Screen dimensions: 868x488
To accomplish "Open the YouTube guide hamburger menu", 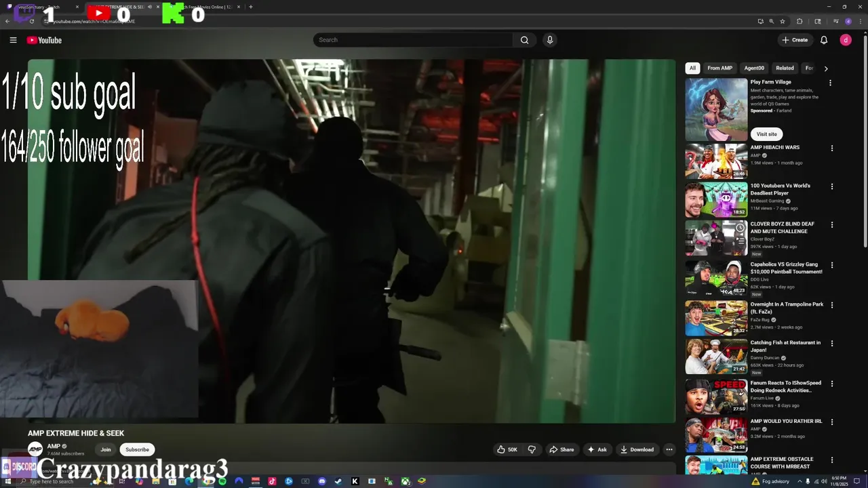I will point(13,40).
